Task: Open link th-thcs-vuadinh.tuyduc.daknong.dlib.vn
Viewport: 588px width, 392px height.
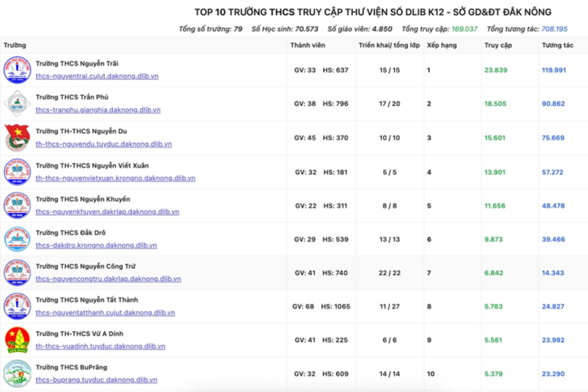Action: click(x=100, y=346)
